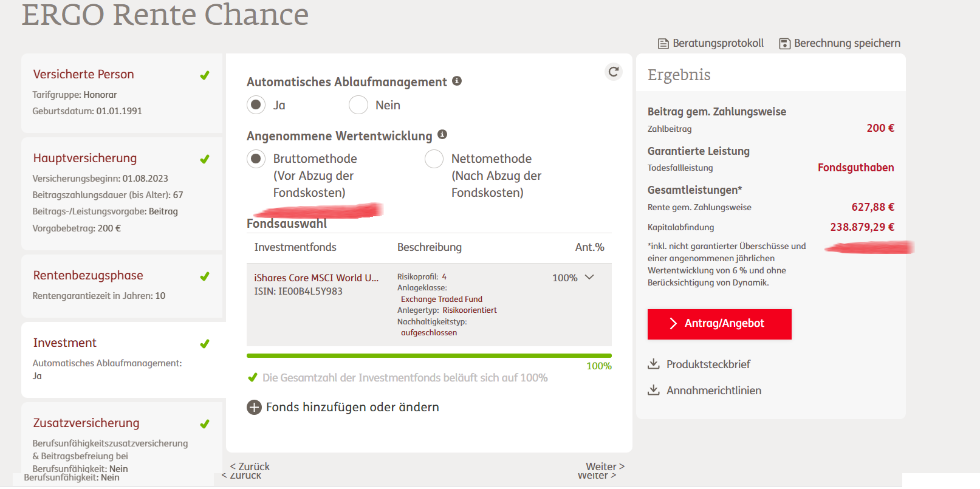Choose the Nettomethode radio option
Viewport: 980px width, 489px height.
(x=434, y=159)
